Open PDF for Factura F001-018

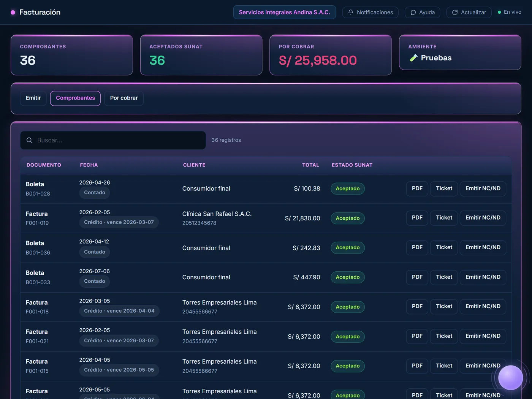(x=417, y=306)
